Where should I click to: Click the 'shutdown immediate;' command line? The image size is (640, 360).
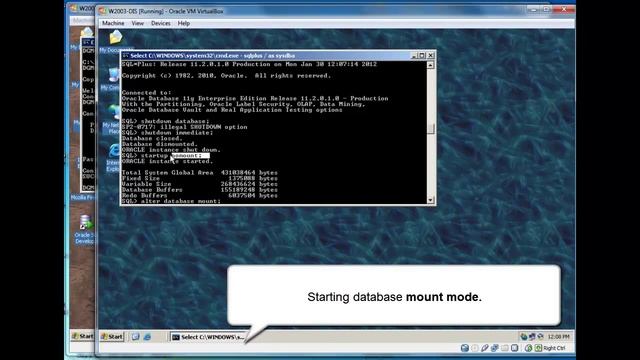(167, 133)
